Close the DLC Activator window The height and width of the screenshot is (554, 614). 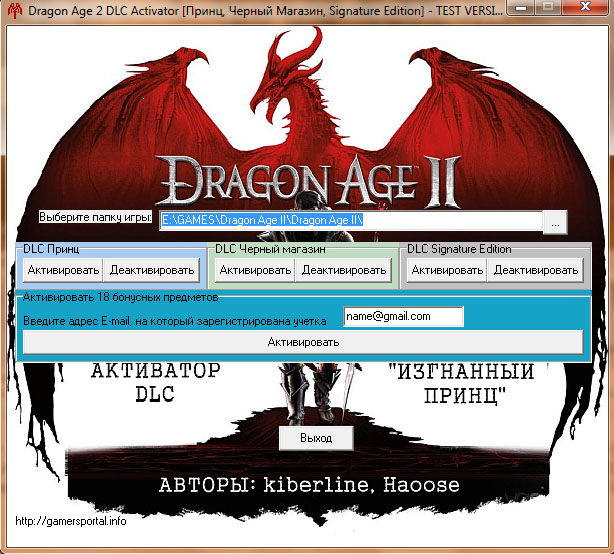(x=585, y=7)
